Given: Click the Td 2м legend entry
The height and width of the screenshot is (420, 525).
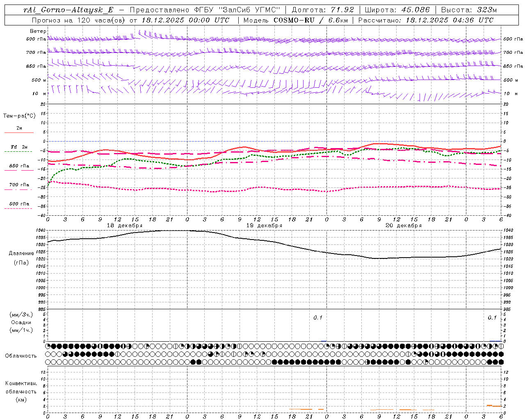Looking at the screenshot, I should 19,147.
